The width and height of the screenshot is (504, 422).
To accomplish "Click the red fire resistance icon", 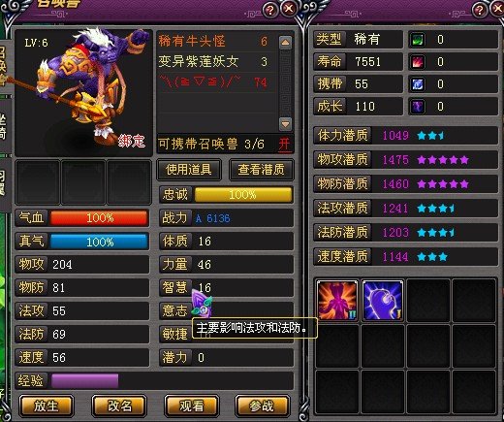I will click(x=417, y=62).
